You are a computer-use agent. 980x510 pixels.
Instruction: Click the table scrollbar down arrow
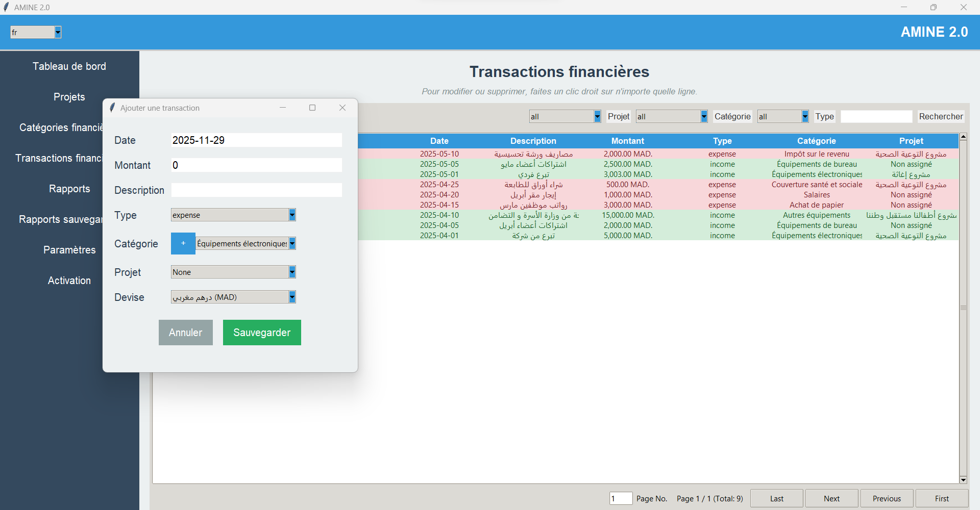pos(963,480)
